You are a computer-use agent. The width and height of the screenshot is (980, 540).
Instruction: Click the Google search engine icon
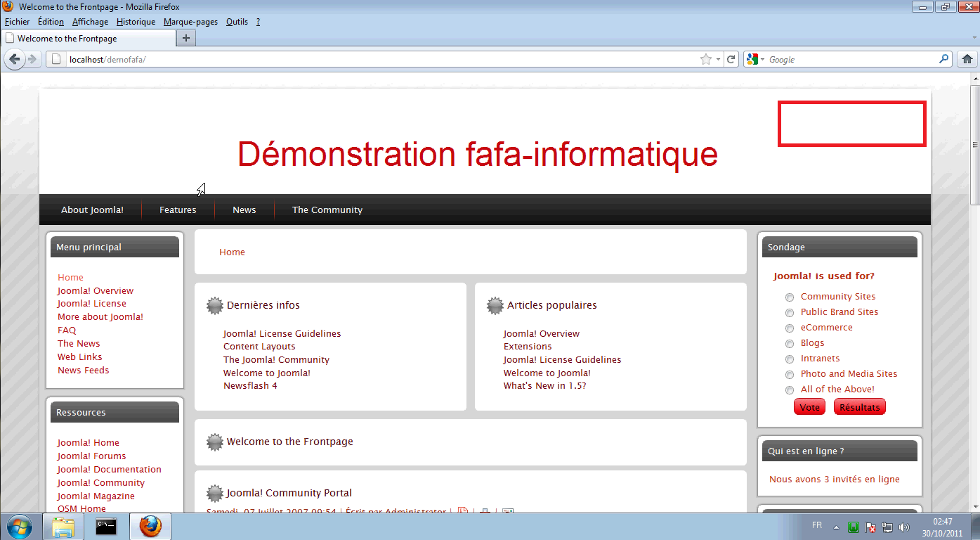(752, 60)
